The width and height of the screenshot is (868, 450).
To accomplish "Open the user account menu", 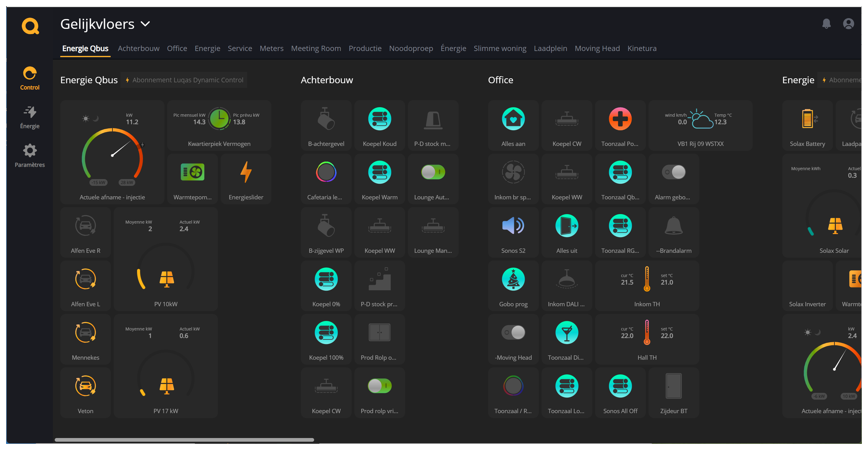I will (848, 24).
